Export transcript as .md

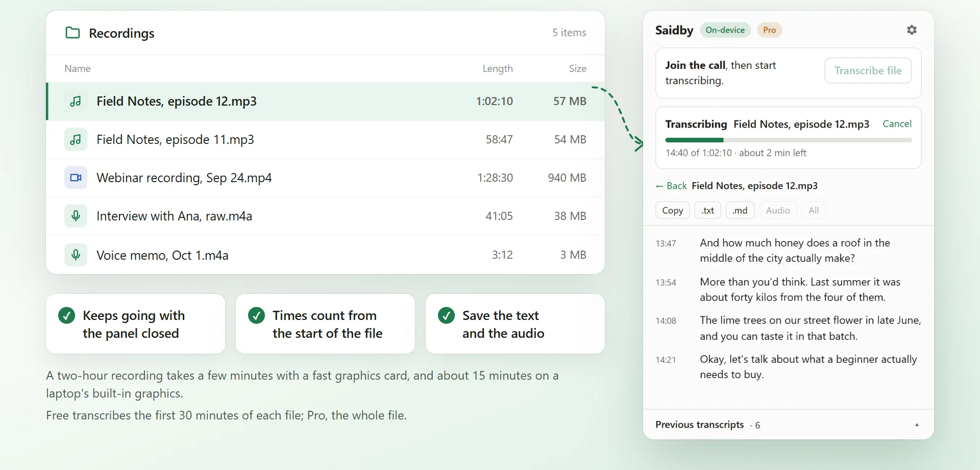pyautogui.click(x=740, y=210)
